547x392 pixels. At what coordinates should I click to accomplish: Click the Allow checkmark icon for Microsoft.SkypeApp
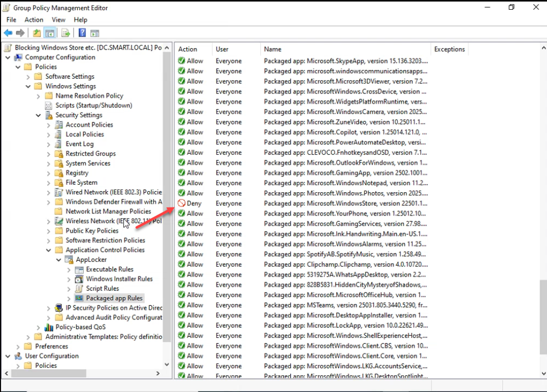182,61
